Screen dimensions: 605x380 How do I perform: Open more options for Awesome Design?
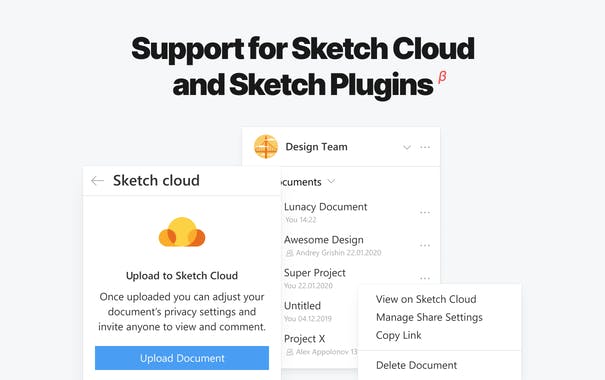[425, 245]
